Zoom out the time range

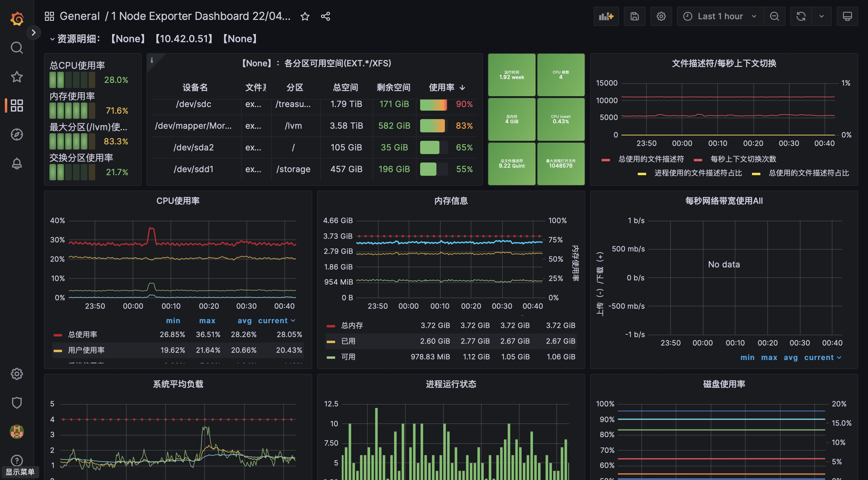pyautogui.click(x=774, y=16)
